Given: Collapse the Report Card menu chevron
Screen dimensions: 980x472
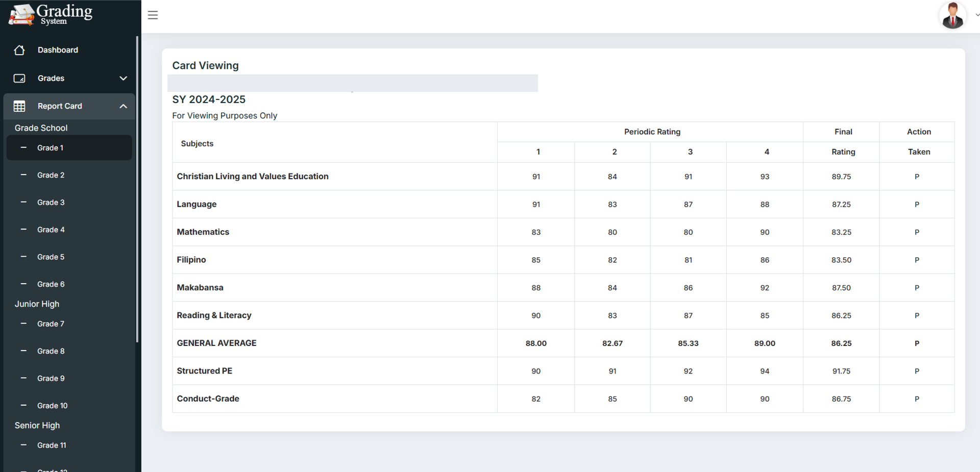Looking at the screenshot, I should tap(123, 106).
